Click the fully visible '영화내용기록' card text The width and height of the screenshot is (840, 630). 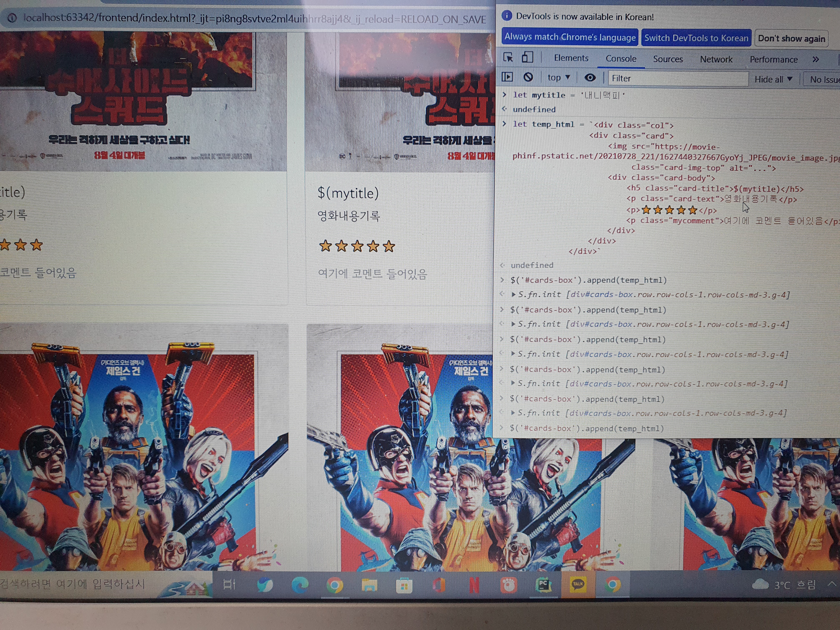click(x=349, y=216)
